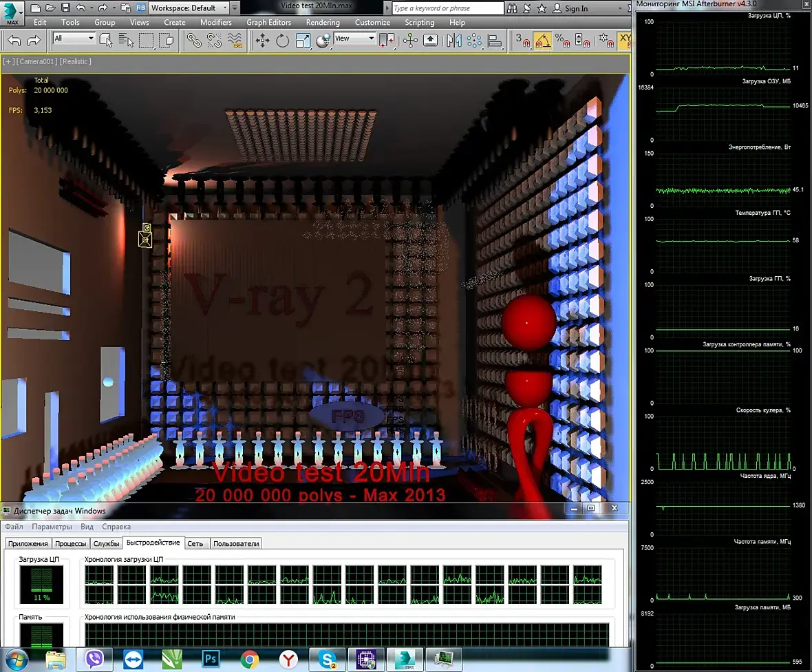This screenshot has width=812, height=672.
Task: Expand the undo history arrow in title bar
Action: click(91, 8)
